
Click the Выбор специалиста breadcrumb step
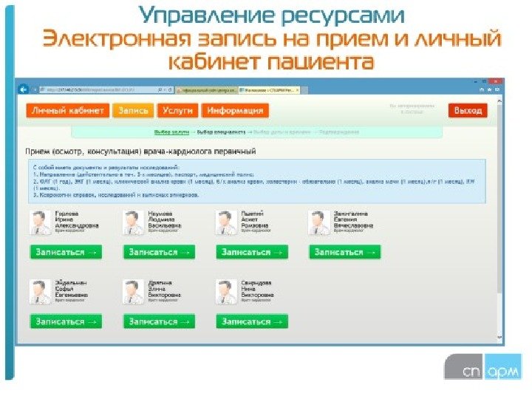coord(221,132)
